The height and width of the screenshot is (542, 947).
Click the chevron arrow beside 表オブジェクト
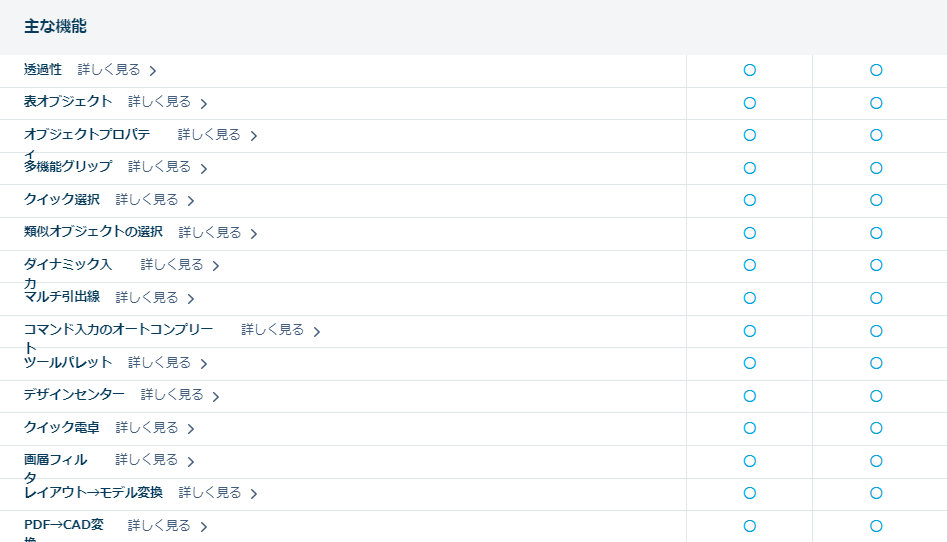coord(203,103)
